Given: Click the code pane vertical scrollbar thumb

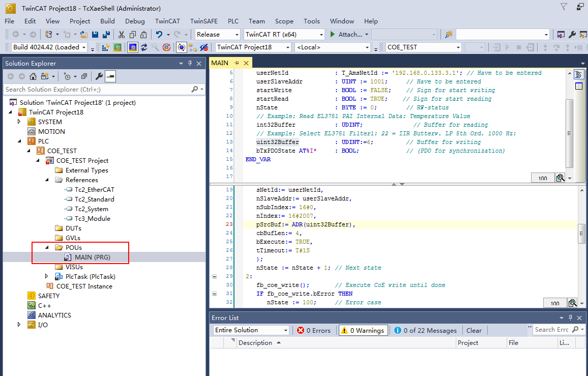Looking at the screenshot, I should pyautogui.click(x=581, y=234).
